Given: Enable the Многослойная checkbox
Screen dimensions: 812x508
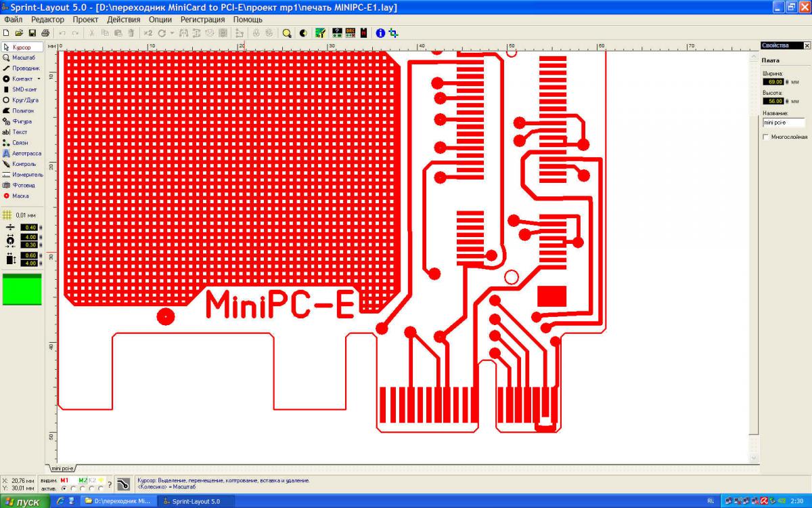Looking at the screenshot, I should coord(766,137).
